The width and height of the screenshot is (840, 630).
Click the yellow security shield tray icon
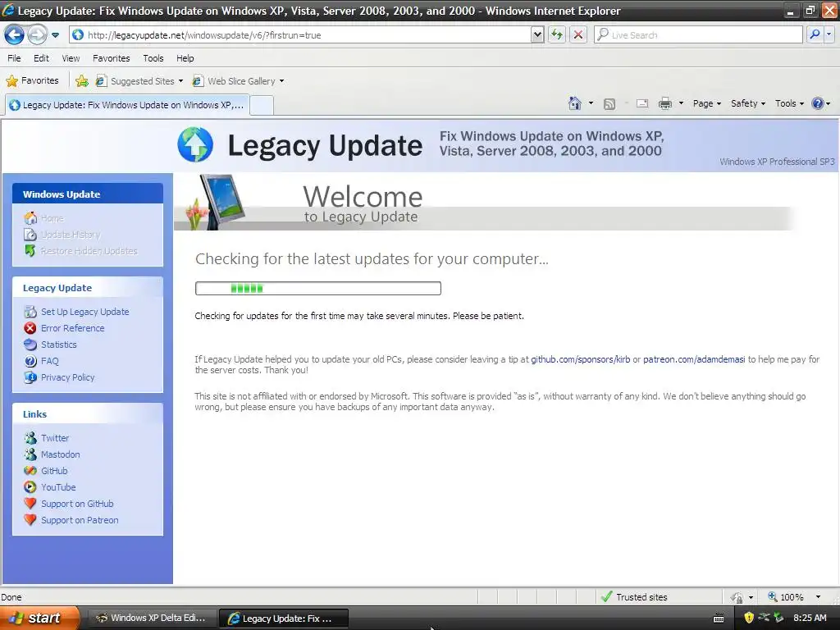tap(749, 618)
